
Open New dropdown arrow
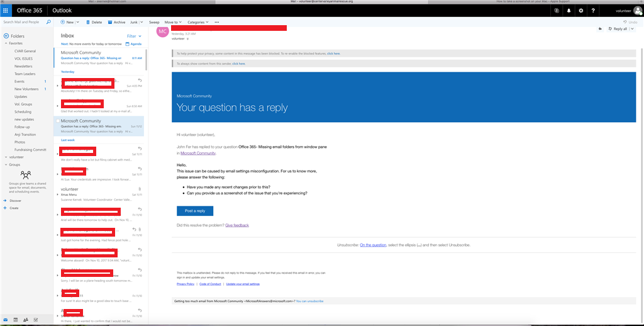tap(77, 22)
